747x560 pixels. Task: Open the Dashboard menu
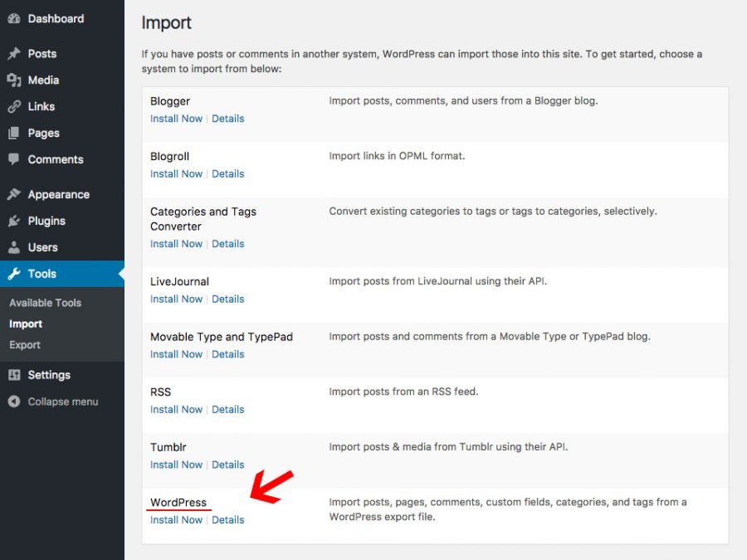pos(56,18)
